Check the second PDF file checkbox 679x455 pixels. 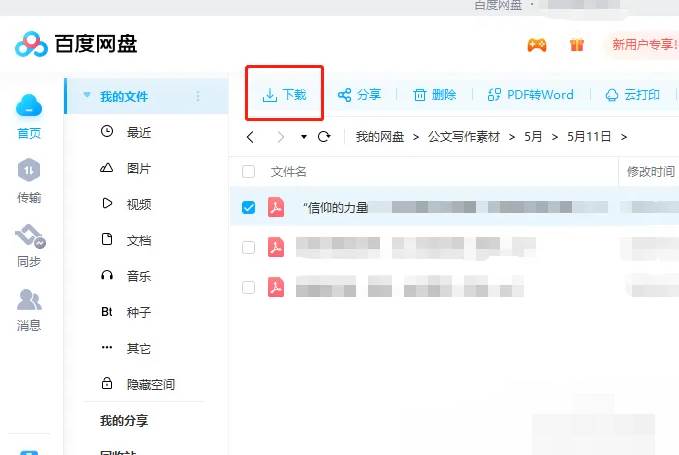249,248
